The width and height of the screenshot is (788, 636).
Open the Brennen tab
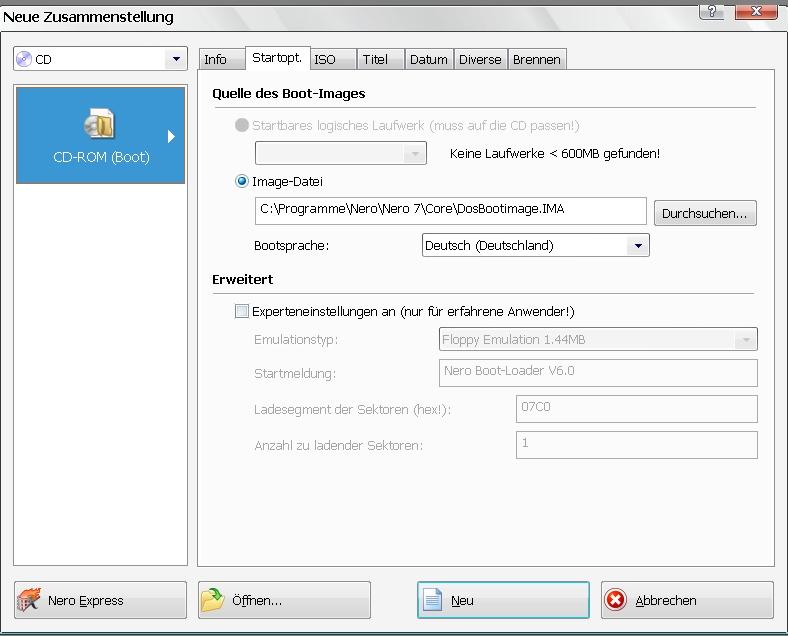537,59
